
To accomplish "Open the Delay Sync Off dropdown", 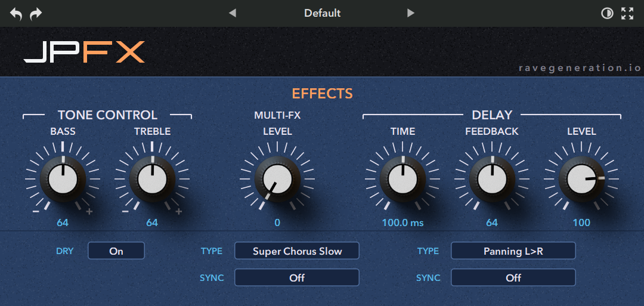I will point(513,277).
